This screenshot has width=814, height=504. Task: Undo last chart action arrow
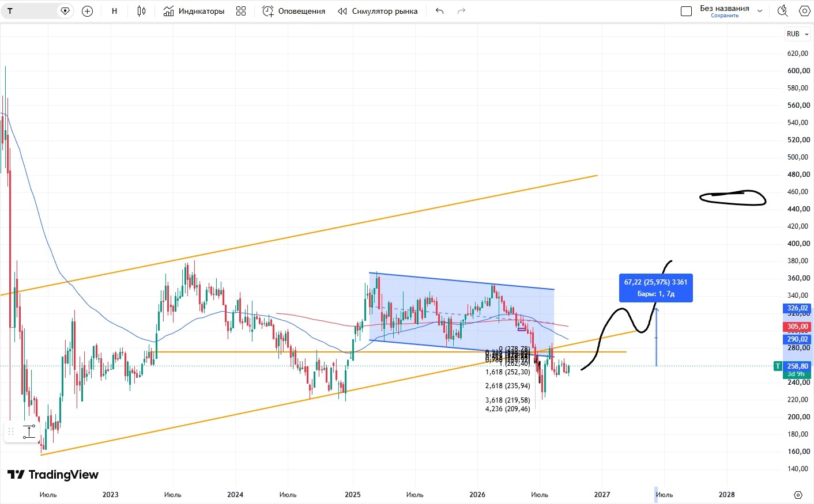coord(440,11)
